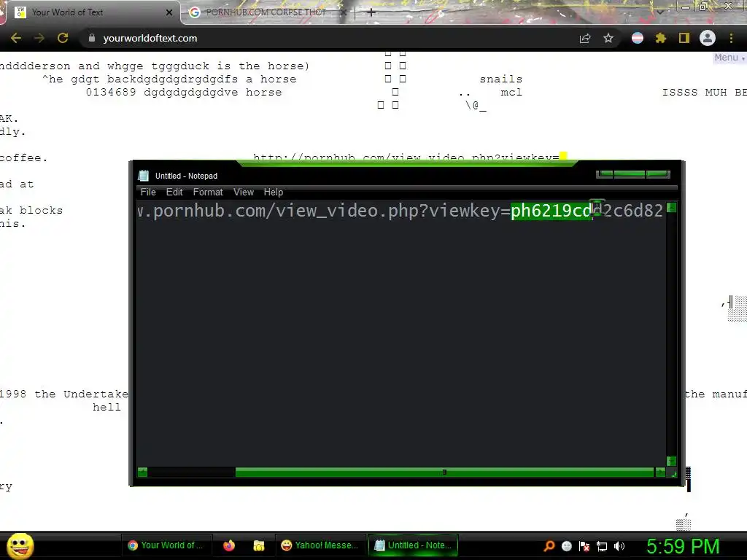Open Your World of... taskbar button

166,545
